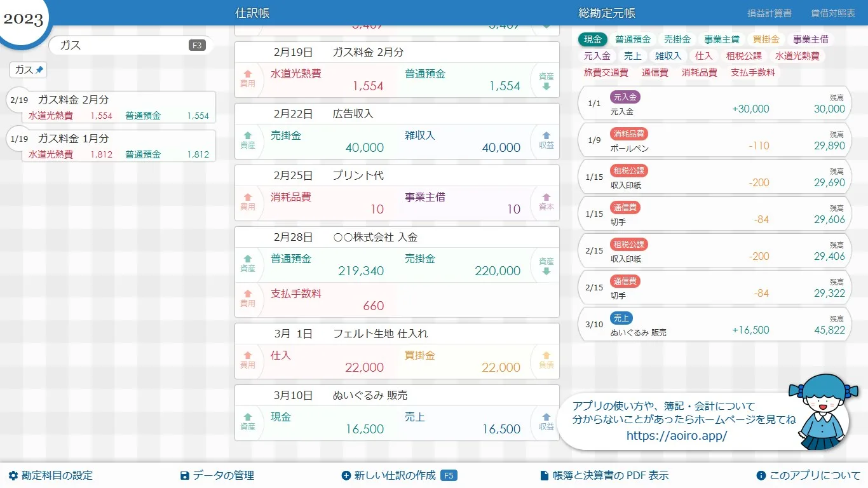Click the pin icon on the ガス tag
The width and height of the screenshot is (868, 488).
39,70
